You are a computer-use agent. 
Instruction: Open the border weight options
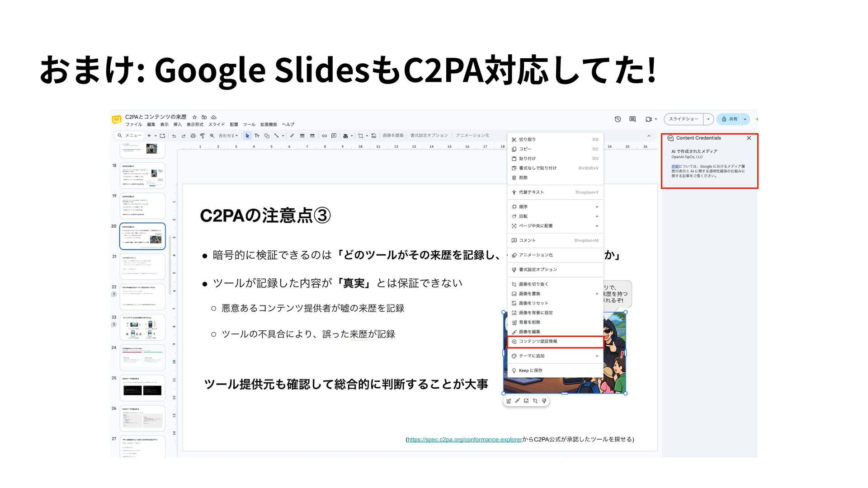[302, 136]
